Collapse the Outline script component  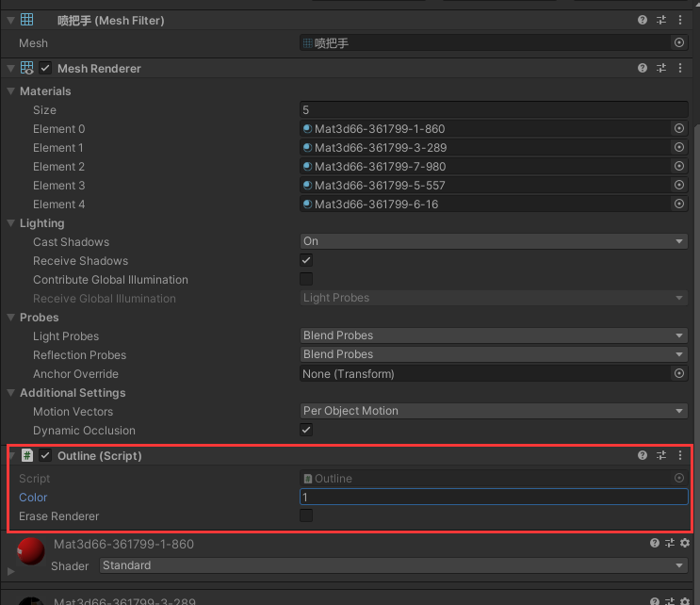[x=12, y=456]
